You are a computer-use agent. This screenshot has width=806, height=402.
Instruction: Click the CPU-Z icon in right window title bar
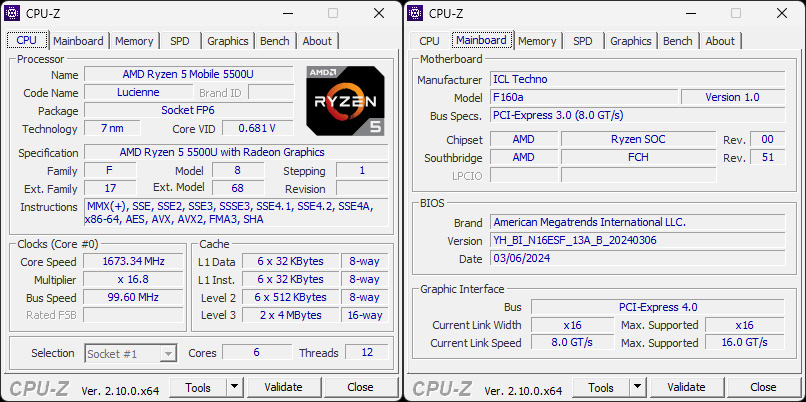tap(417, 13)
